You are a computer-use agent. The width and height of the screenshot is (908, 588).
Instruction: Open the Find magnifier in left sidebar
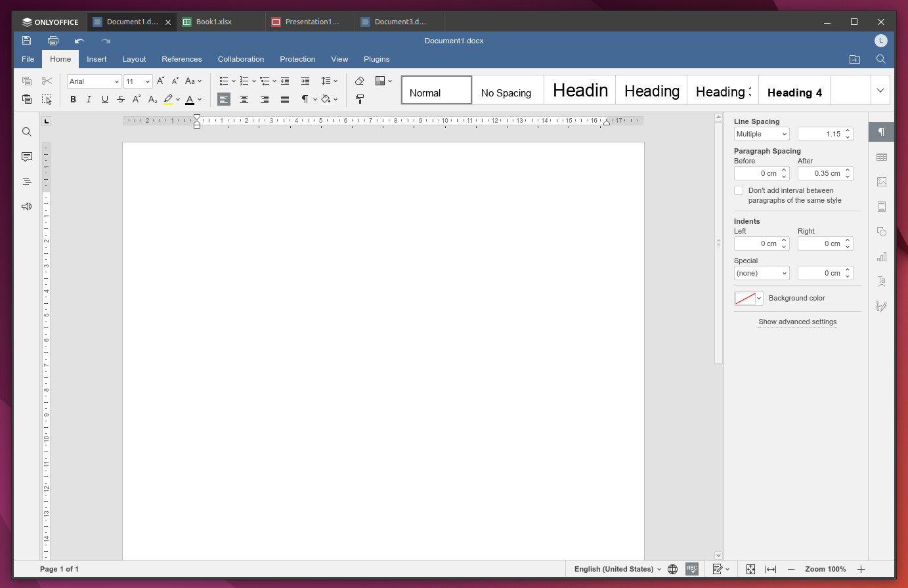[27, 132]
